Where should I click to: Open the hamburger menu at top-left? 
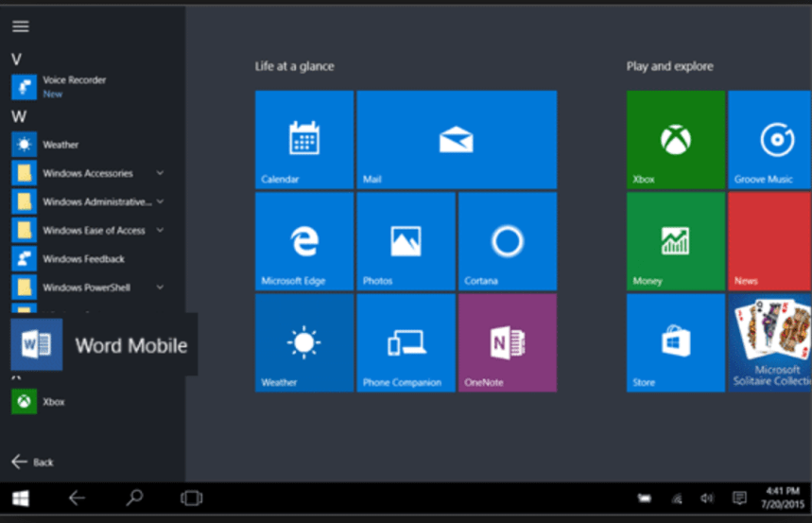20,26
